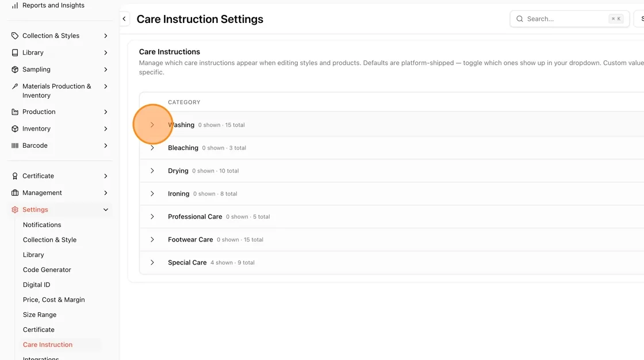Click the Special Care category name
The image size is (644, 360).
187,263
